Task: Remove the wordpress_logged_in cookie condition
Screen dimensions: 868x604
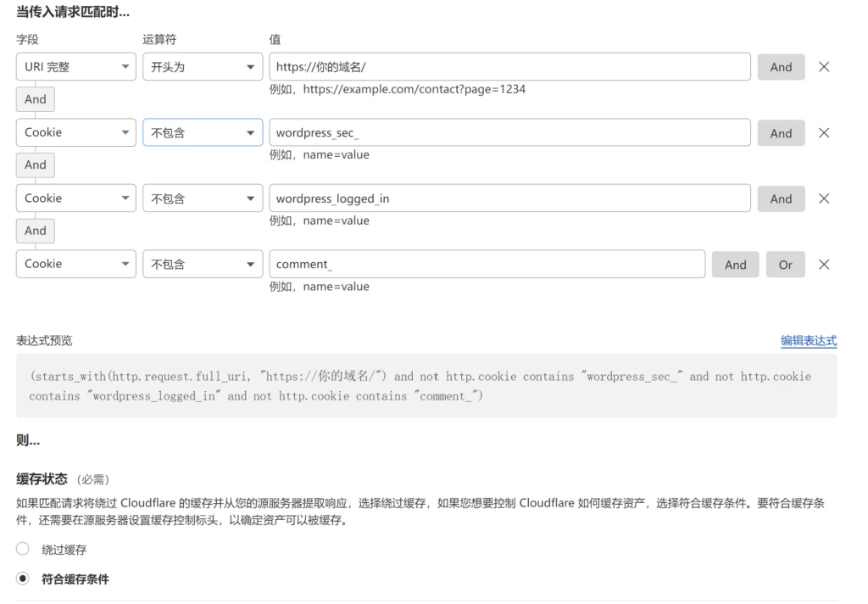Action: (823, 198)
